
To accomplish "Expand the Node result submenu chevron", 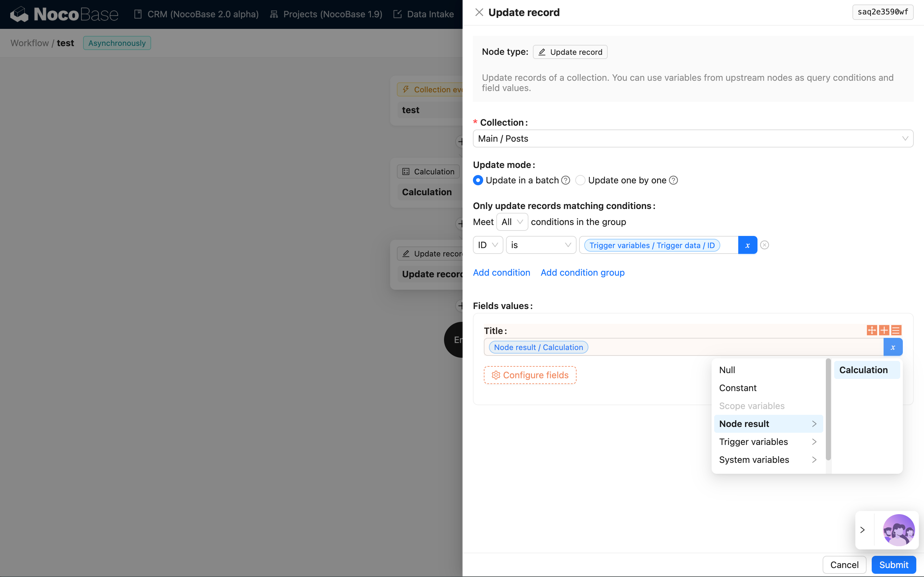I will 814,423.
